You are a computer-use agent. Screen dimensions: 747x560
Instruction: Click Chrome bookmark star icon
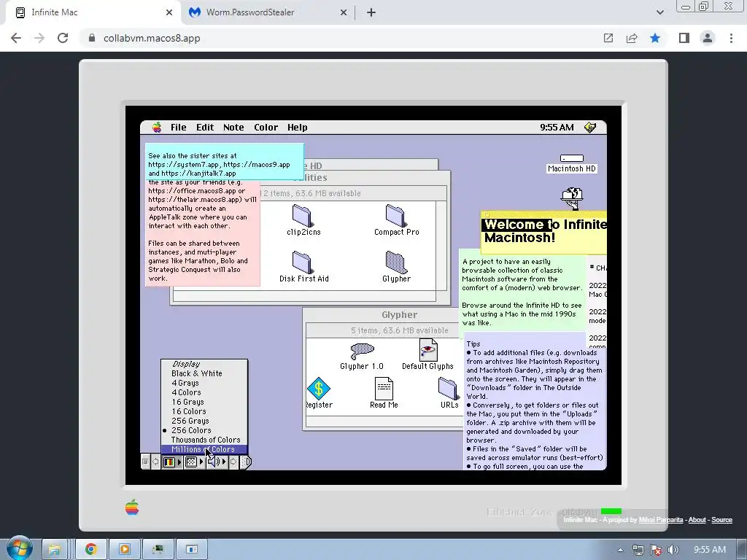coord(655,38)
